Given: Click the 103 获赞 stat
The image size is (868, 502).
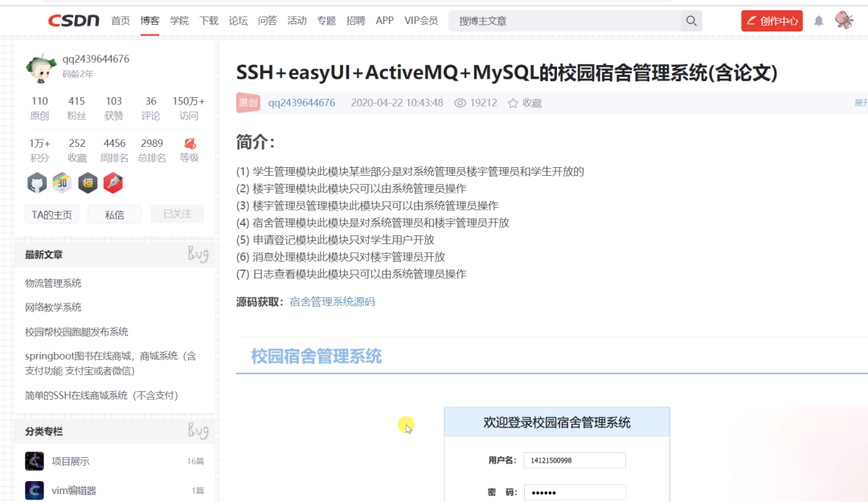Looking at the screenshot, I should point(113,108).
